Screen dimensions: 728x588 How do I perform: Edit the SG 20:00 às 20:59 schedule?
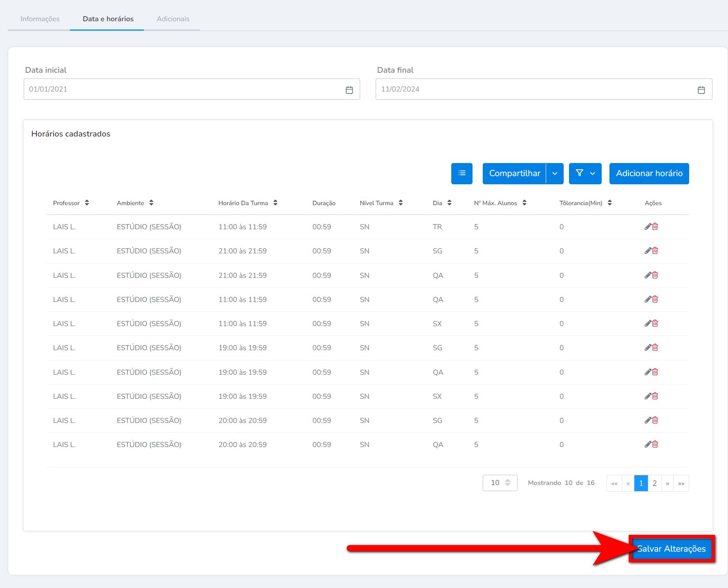[648, 420]
